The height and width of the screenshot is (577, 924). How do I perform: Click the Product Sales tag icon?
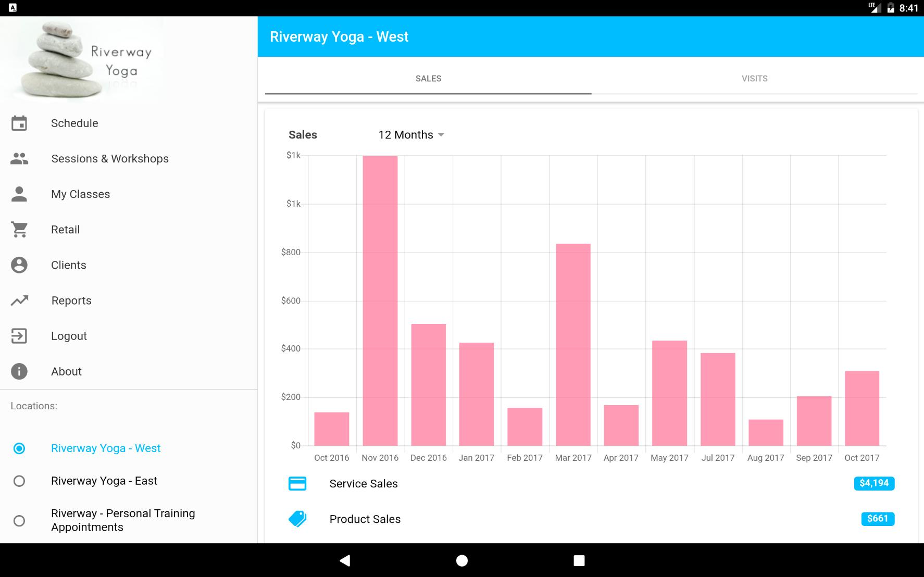[297, 519]
